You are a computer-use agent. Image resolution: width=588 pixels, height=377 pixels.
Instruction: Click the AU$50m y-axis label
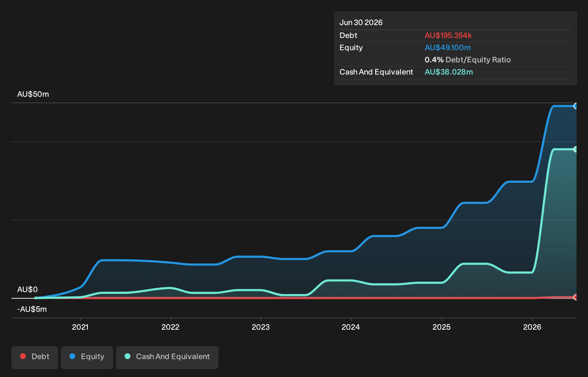tap(33, 94)
